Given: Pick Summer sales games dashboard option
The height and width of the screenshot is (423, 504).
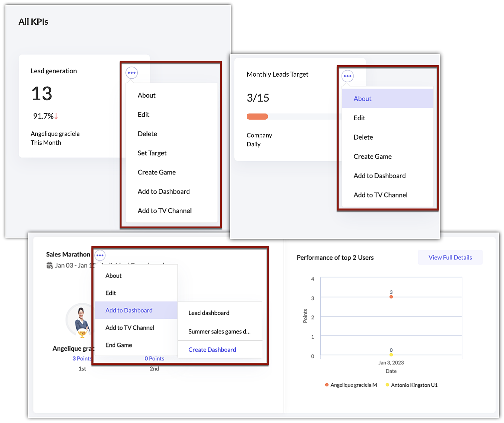Looking at the screenshot, I should pyautogui.click(x=219, y=332).
